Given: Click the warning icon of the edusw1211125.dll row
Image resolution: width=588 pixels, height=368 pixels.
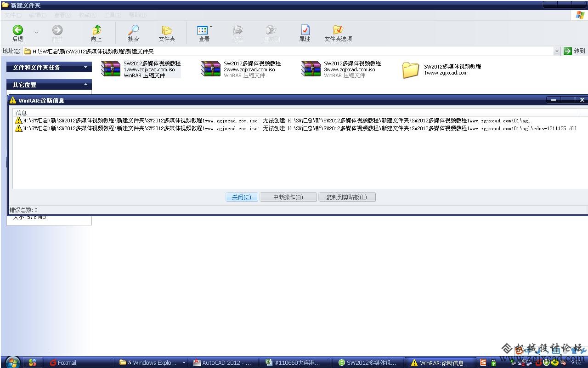Looking at the screenshot, I should point(19,128).
